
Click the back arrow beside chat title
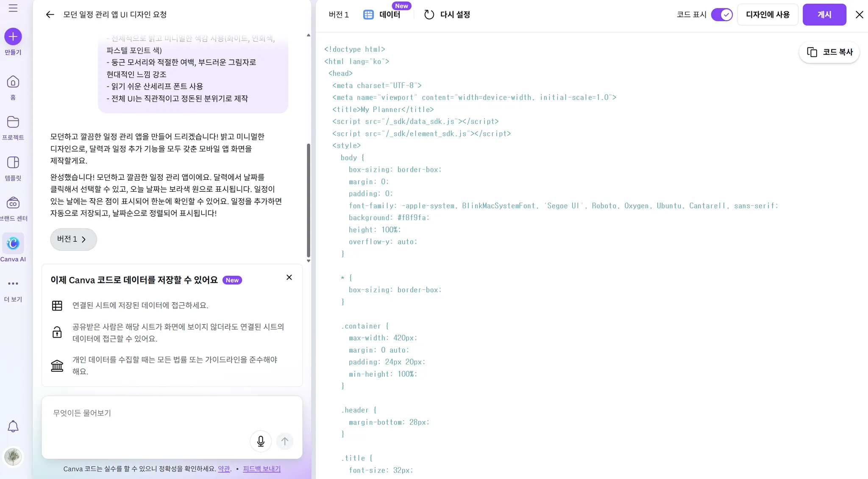coord(50,14)
